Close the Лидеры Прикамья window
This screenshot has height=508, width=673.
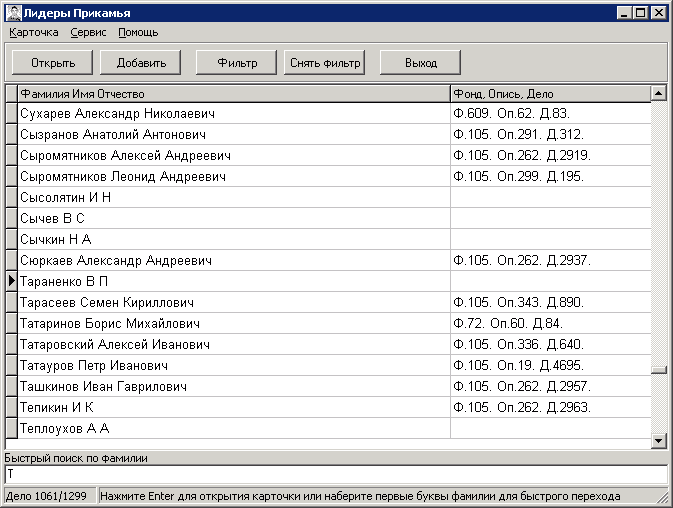pyautogui.click(x=658, y=13)
